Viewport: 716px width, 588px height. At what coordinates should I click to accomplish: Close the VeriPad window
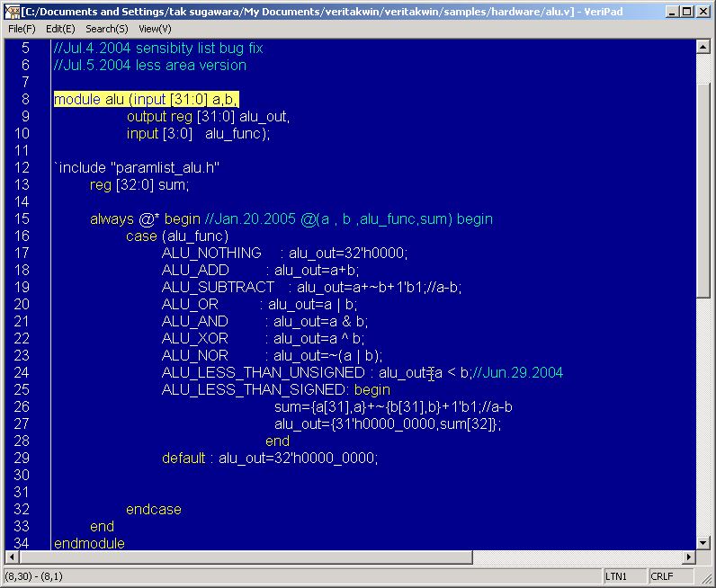[x=703, y=12]
